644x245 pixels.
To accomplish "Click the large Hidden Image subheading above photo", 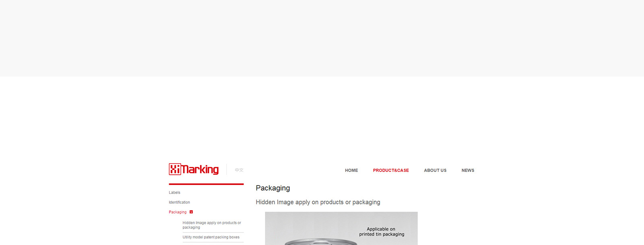I will tap(318, 202).
